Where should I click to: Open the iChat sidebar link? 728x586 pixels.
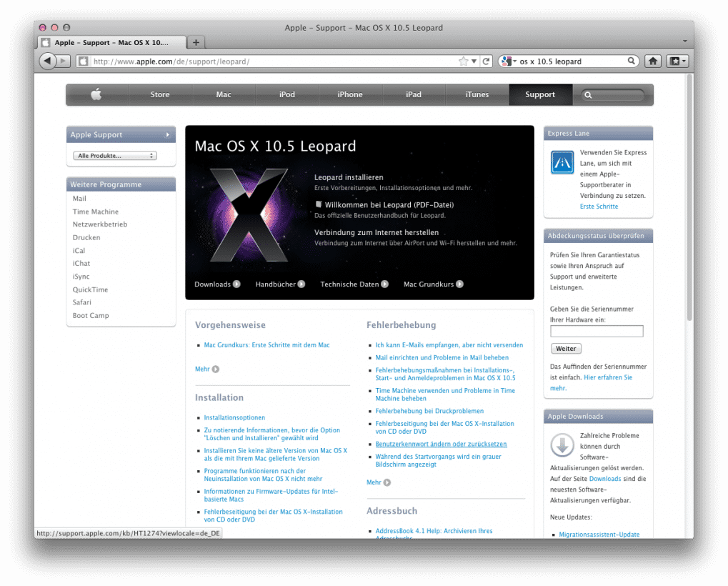click(x=81, y=263)
